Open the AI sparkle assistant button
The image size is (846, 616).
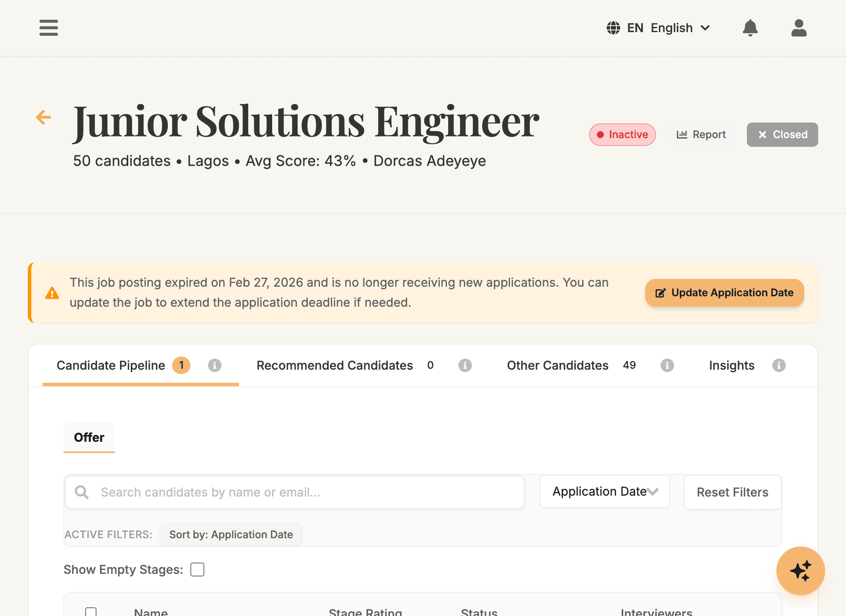click(800, 570)
